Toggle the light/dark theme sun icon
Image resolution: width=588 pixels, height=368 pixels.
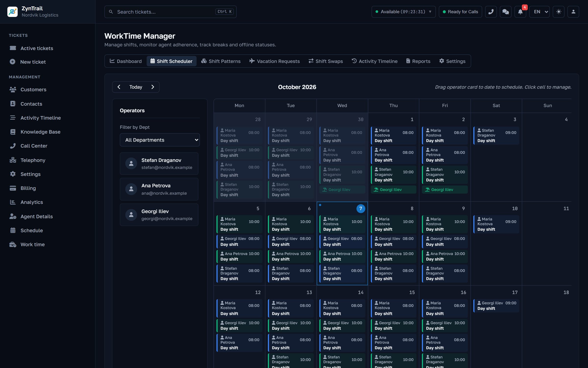(559, 12)
